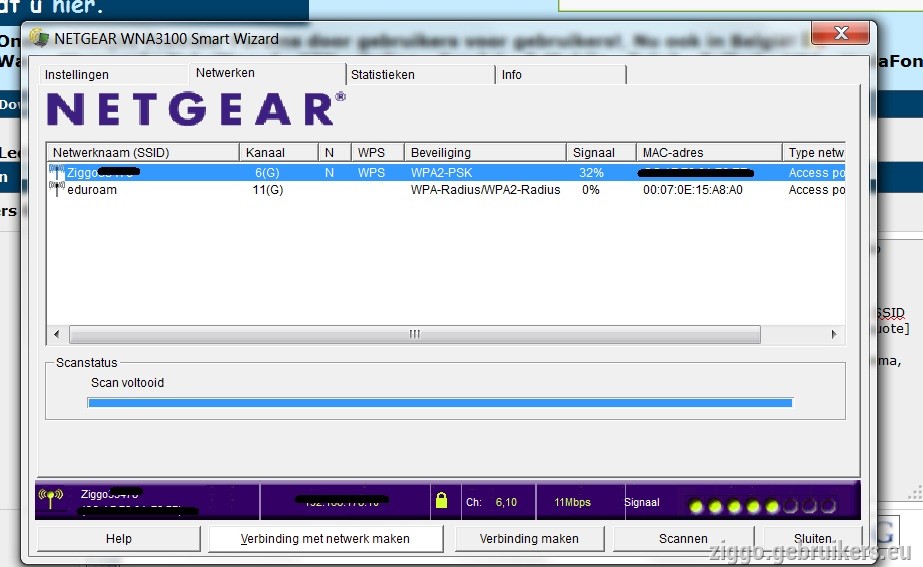923x567 pixels.
Task: Switch to the Netwerken tab
Action: pyautogui.click(x=267, y=73)
